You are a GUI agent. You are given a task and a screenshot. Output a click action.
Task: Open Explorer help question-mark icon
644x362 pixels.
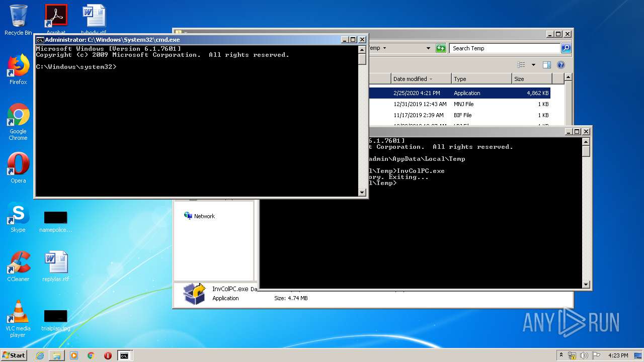coord(561,65)
